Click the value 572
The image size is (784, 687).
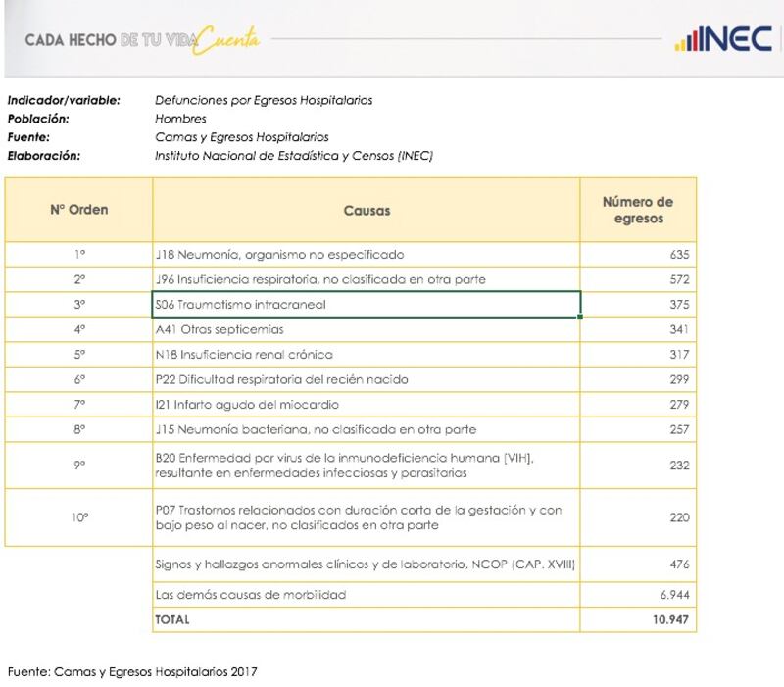tap(679, 279)
